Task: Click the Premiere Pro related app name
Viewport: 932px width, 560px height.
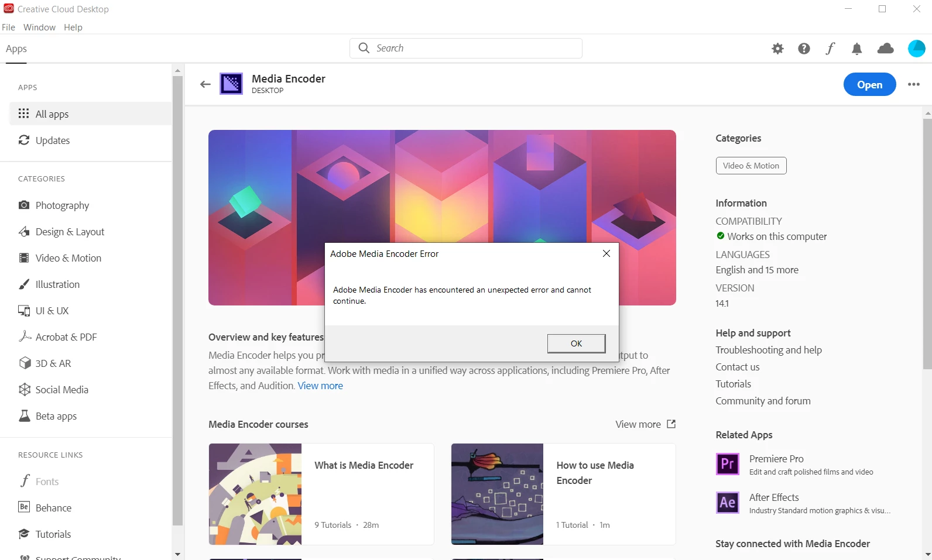Action: point(776,459)
